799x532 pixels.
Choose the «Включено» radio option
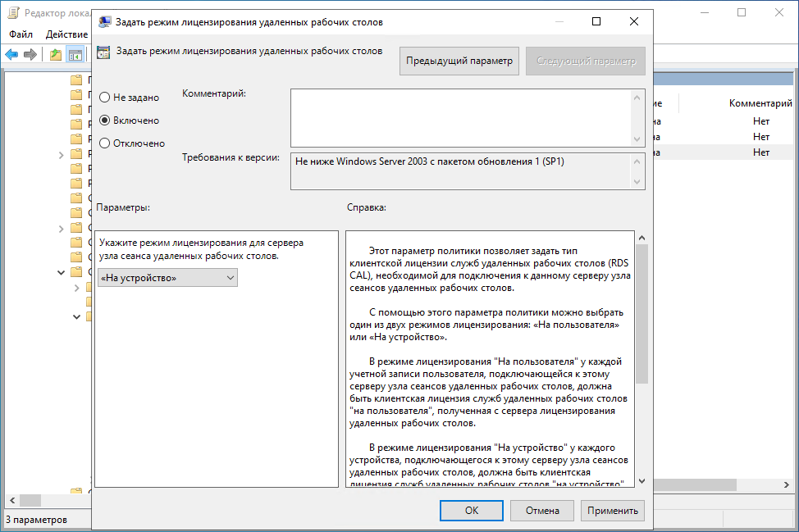point(129,120)
